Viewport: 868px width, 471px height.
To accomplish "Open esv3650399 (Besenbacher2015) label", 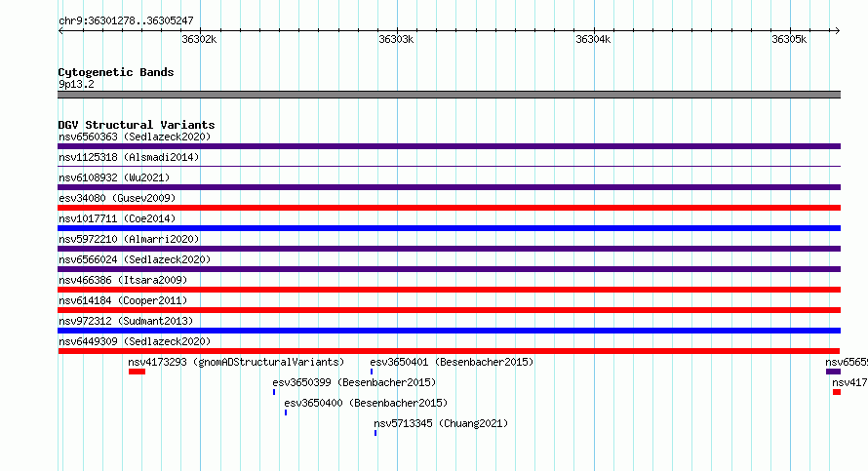I will [x=354, y=382].
